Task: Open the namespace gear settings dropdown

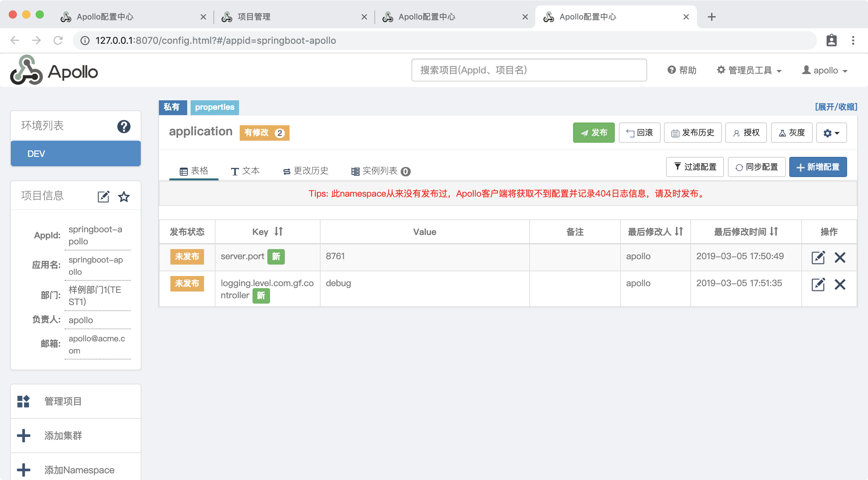Action: click(x=831, y=133)
